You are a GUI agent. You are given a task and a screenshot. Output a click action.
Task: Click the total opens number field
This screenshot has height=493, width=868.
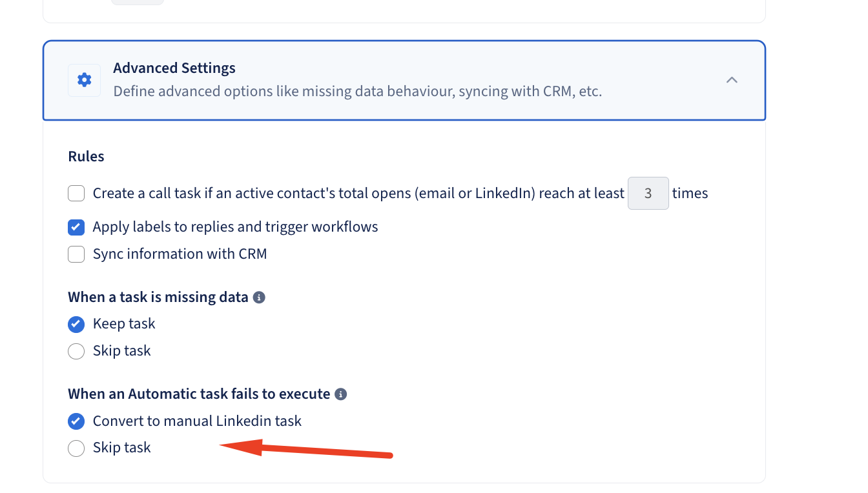tap(648, 193)
